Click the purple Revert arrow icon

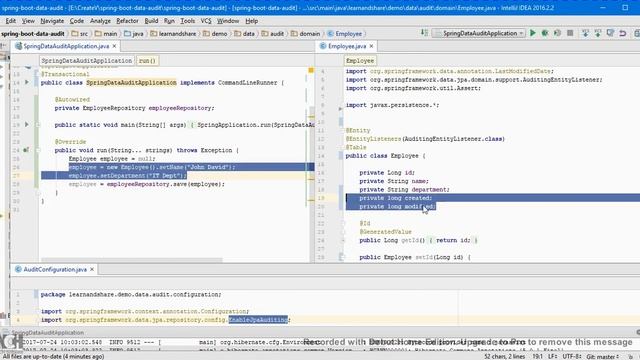coord(623,33)
